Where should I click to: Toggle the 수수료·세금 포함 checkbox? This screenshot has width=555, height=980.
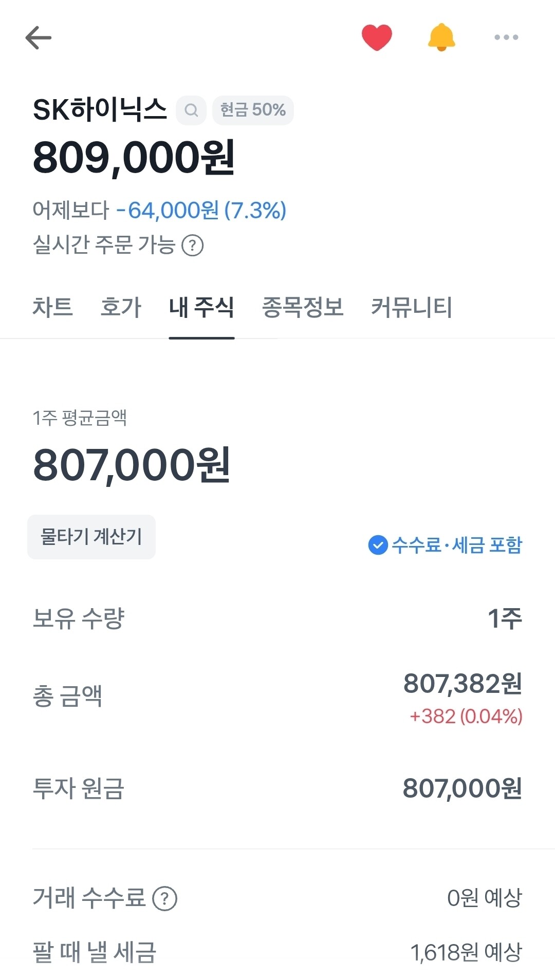(x=378, y=545)
